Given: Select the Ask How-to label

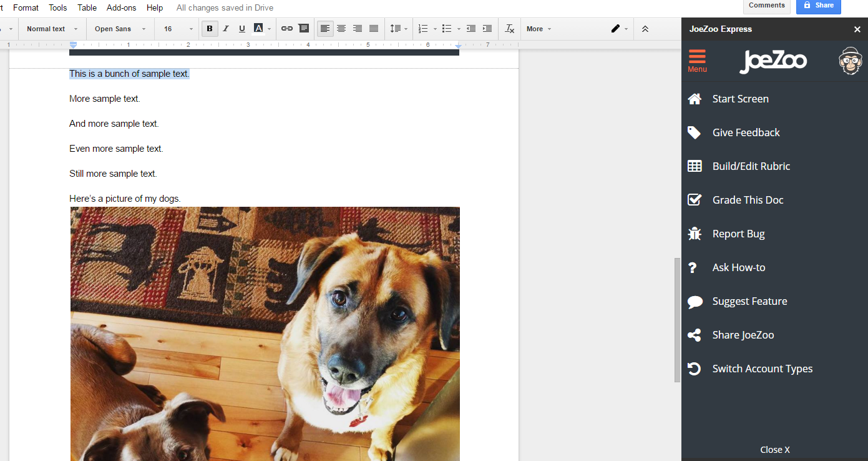Looking at the screenshot, I should pyautogui.click(x=739, y=267).
